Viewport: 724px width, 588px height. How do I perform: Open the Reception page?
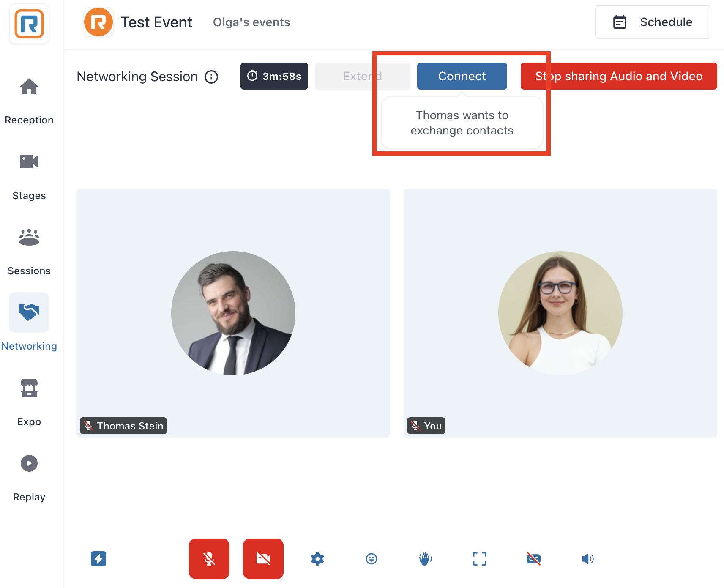coord(29,102)
